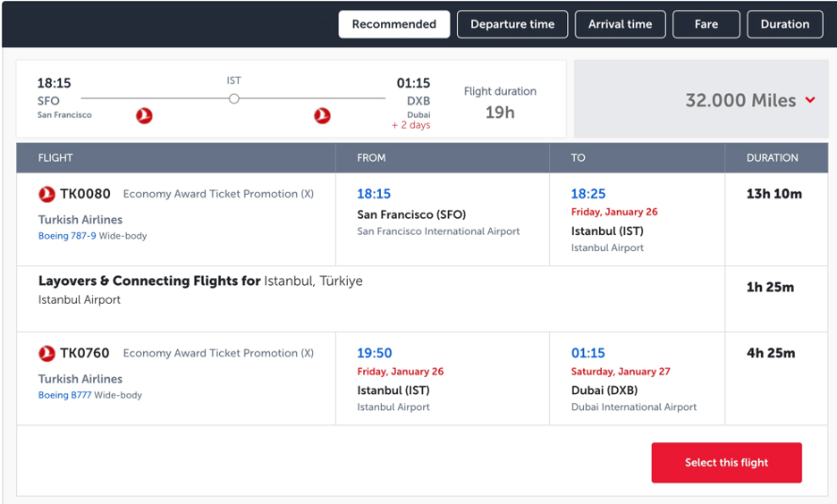
Task: Click the Layovers & Connecting Flights row
Action: (x=200, y=281)
